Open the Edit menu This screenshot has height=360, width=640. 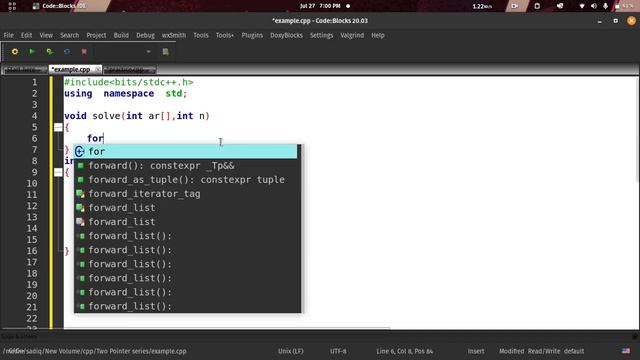point(27,36)
